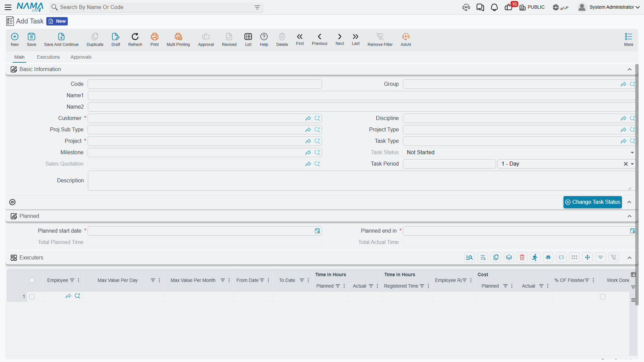Click the Project field open-record arrow icon
This screenshot has height=362, width=644.
308,141
